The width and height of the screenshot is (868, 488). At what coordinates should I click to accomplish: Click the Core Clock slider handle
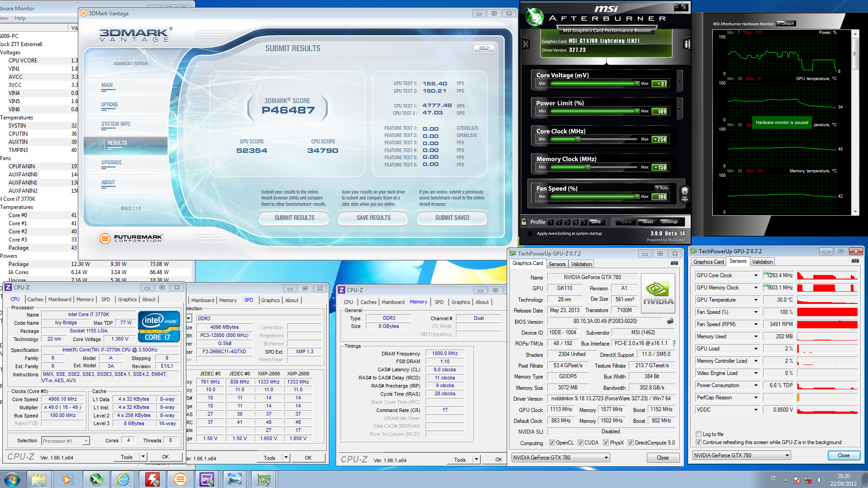pos(578,139)
